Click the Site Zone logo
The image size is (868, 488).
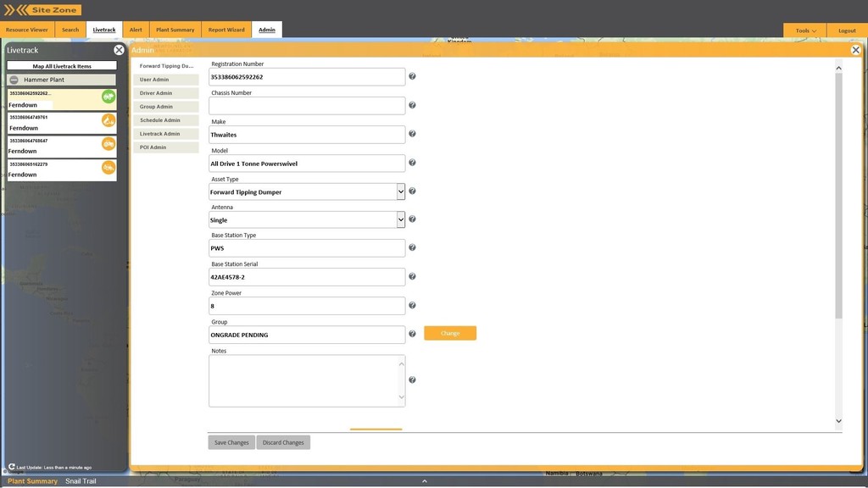tap(42, 10)
